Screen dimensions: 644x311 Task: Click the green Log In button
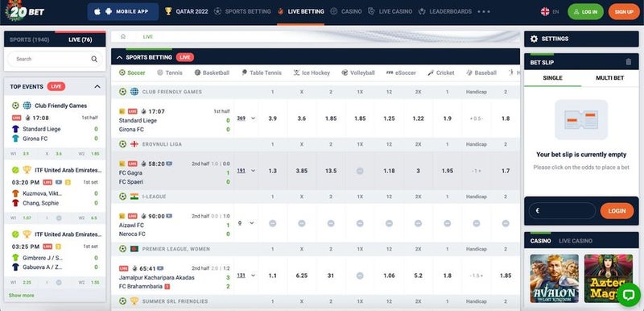585,12
